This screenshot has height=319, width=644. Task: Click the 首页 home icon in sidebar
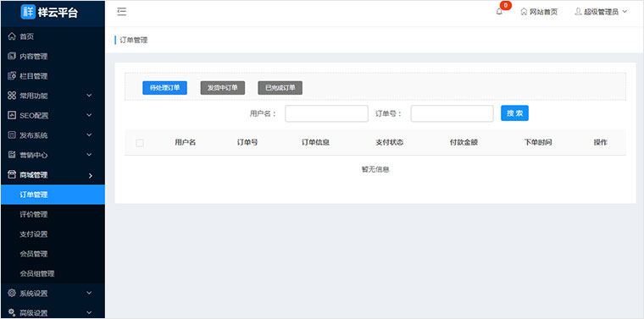[12, 36]
